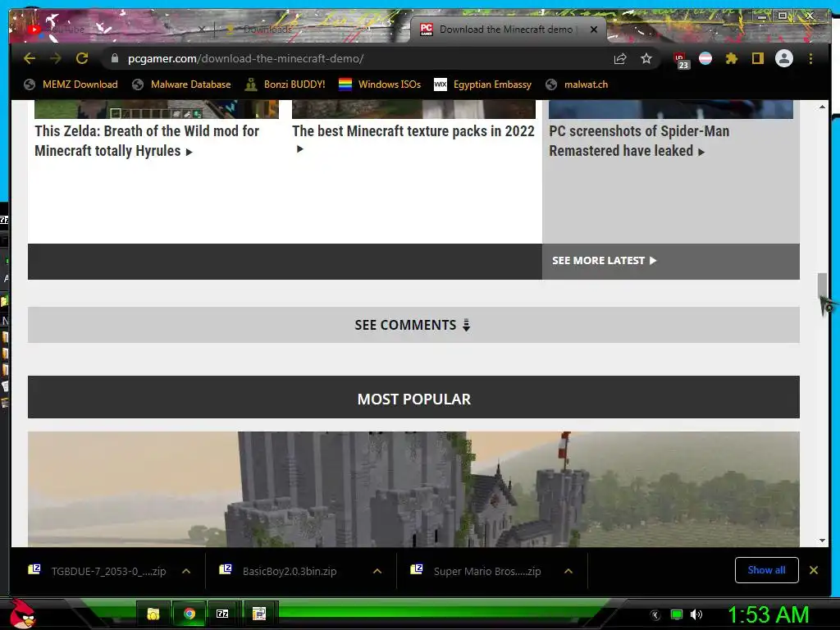
Task: Open the Windows ISOs bookmark
Action: [x=380, y=84]
